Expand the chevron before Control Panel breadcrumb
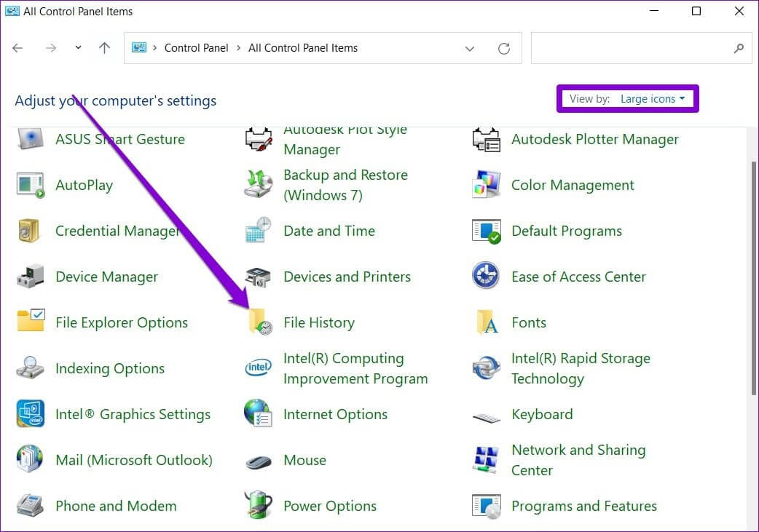Image resolution: width=759 pixels, height=532 pixels. 155,48
